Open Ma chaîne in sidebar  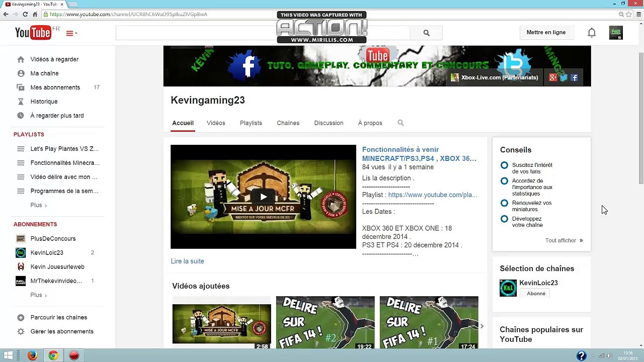pyautogui.click(x=44, y=73)
